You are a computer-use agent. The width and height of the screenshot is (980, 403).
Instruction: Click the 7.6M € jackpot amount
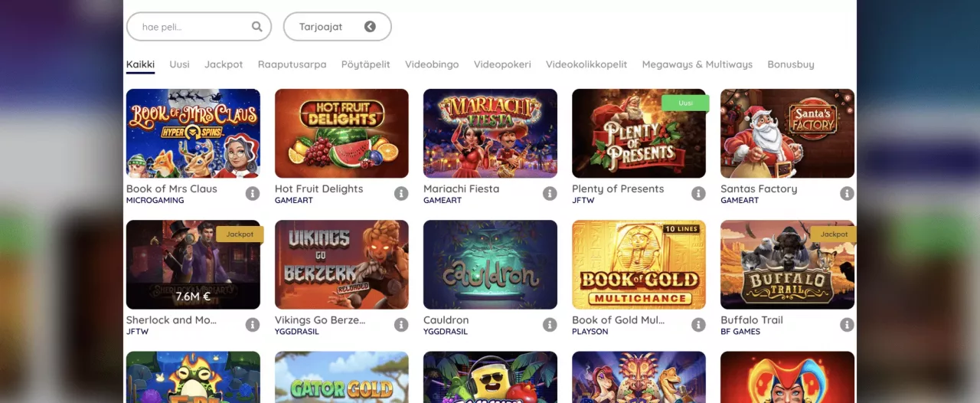[193, 296]
